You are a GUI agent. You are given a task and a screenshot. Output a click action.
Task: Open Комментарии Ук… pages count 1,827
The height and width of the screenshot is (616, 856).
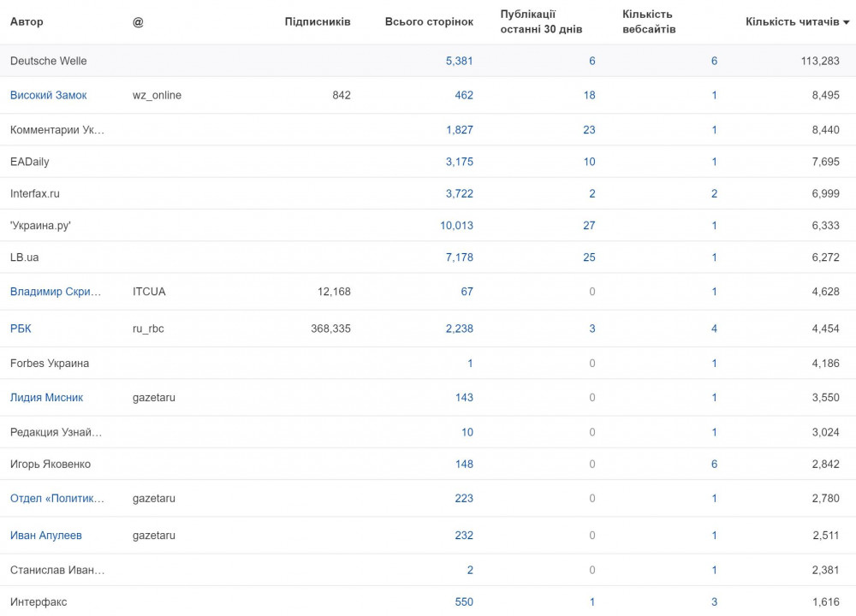point(459,130)
